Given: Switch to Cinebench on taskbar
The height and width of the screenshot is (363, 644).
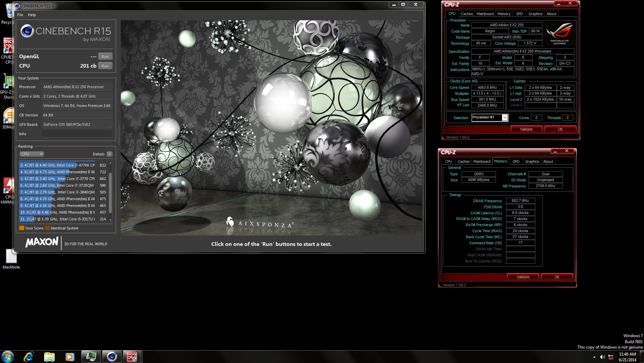Looking at the screenshot, I should (112, 357).
